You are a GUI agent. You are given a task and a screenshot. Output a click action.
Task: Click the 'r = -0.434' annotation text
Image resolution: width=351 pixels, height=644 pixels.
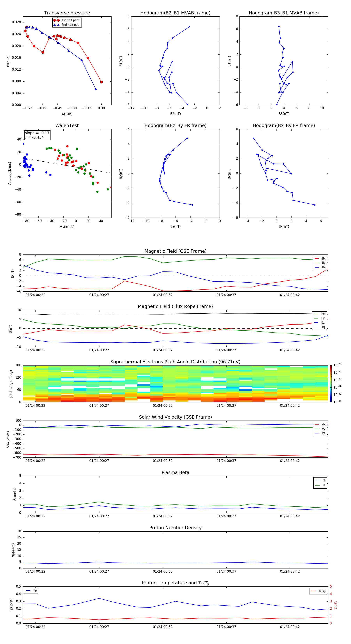tap(35, 137)
